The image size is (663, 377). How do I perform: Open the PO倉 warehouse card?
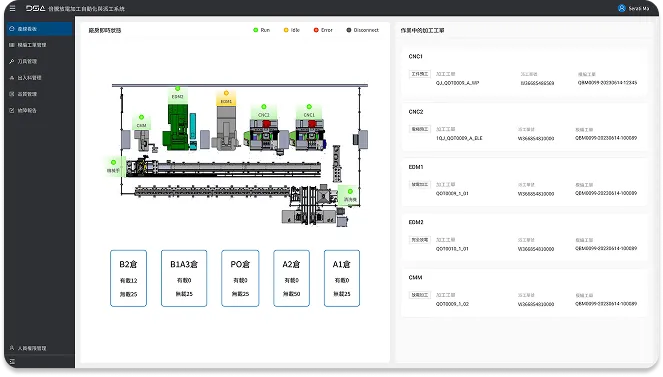[x=240, y=278]
